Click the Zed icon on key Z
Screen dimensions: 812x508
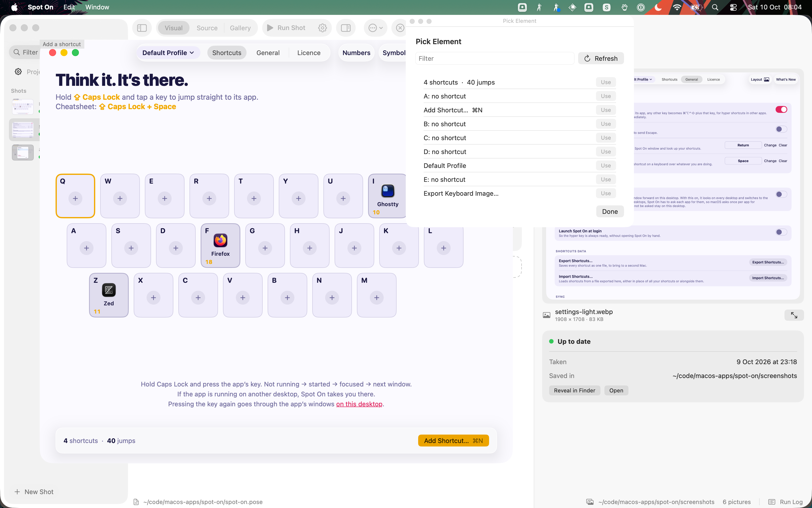109,290
